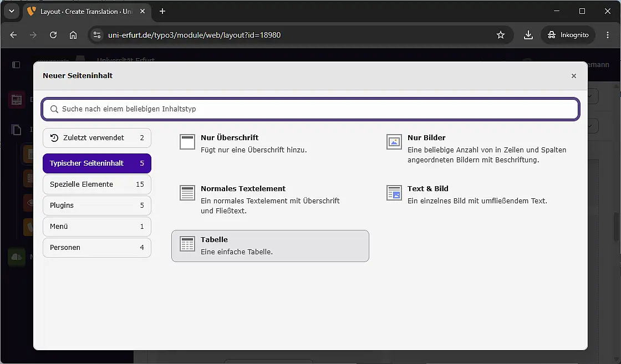Expand the browser tab search dropdown
621x364 pixels.
[x=12, y=11]
